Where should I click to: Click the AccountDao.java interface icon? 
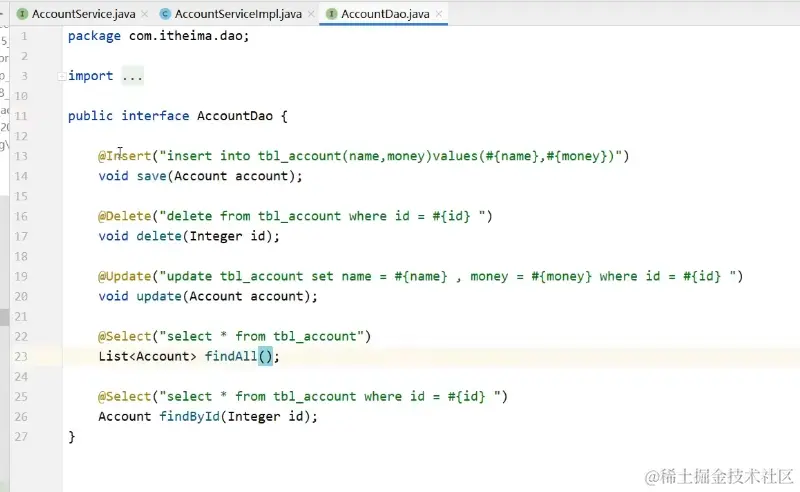point(332,14)
